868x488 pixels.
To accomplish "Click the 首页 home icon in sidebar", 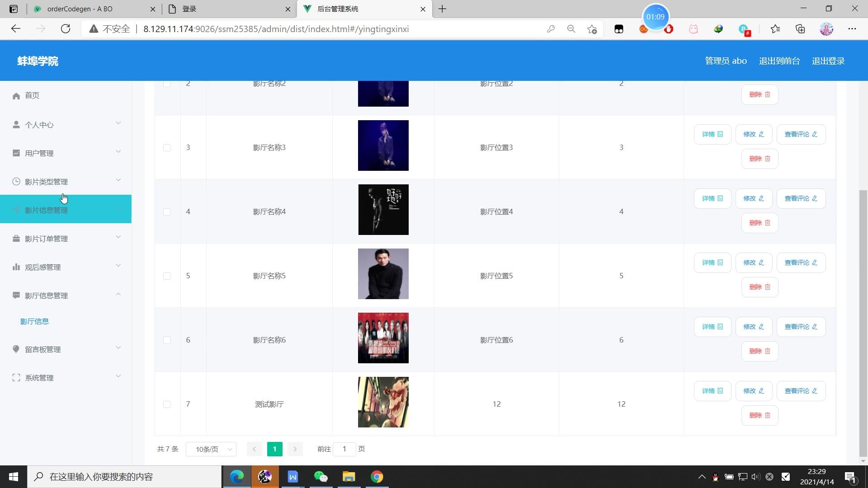I will pos(16,96).
